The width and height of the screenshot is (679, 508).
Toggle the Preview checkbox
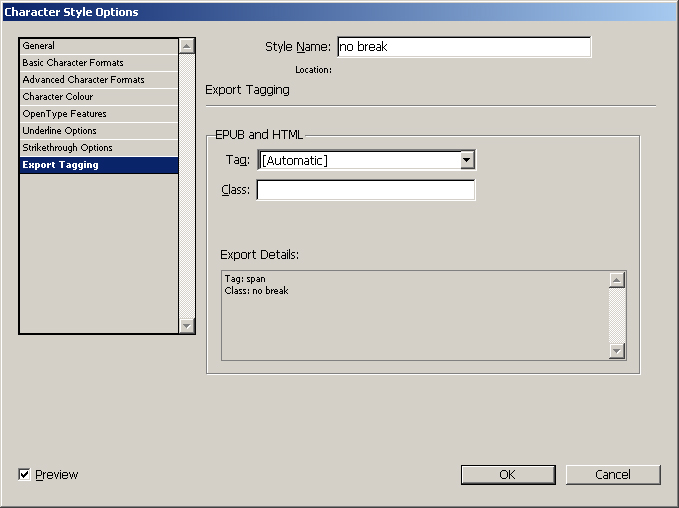coord(24,474)
